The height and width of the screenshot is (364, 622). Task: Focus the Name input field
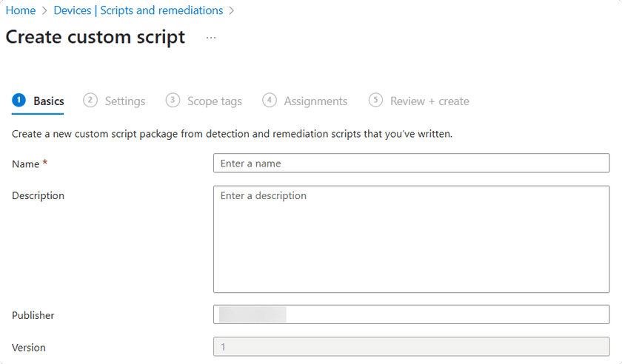(411, 164)
